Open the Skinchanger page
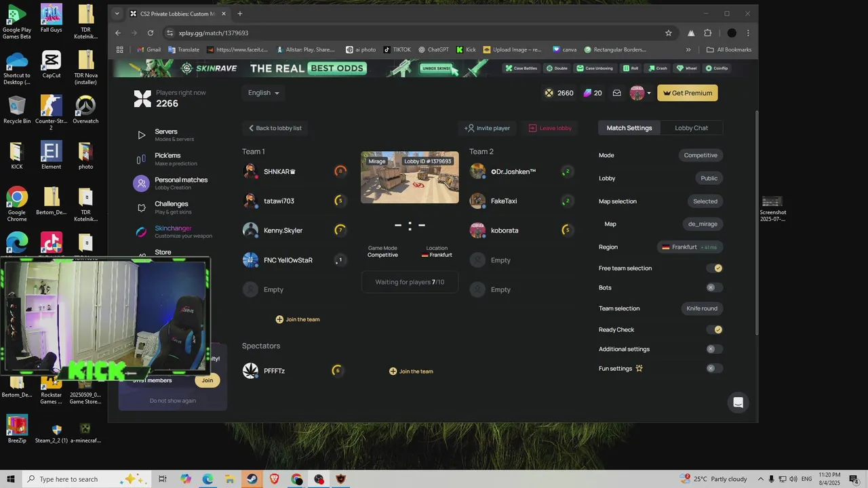868x488 pixels. [174, 232]
